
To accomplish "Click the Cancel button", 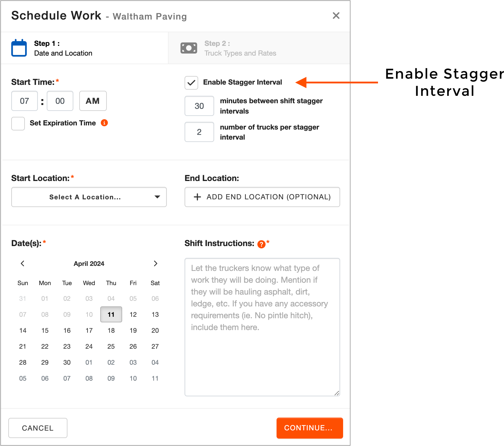I will click(38, 428).
